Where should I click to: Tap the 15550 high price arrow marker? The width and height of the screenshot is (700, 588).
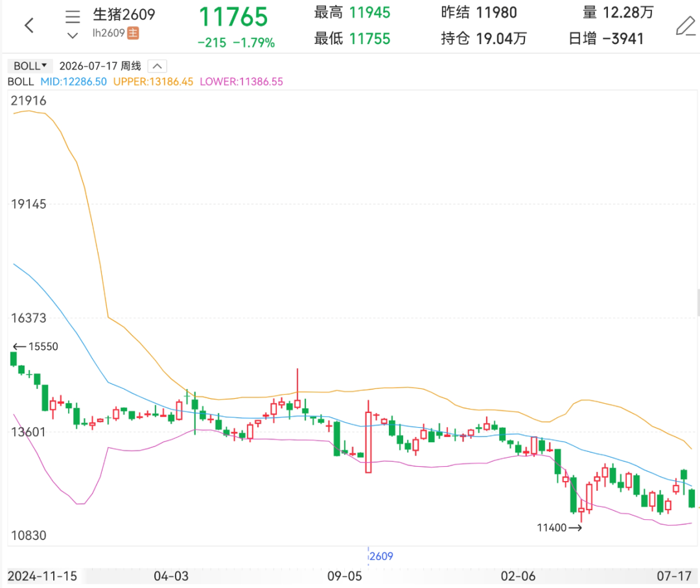click(x=36, y=346)
